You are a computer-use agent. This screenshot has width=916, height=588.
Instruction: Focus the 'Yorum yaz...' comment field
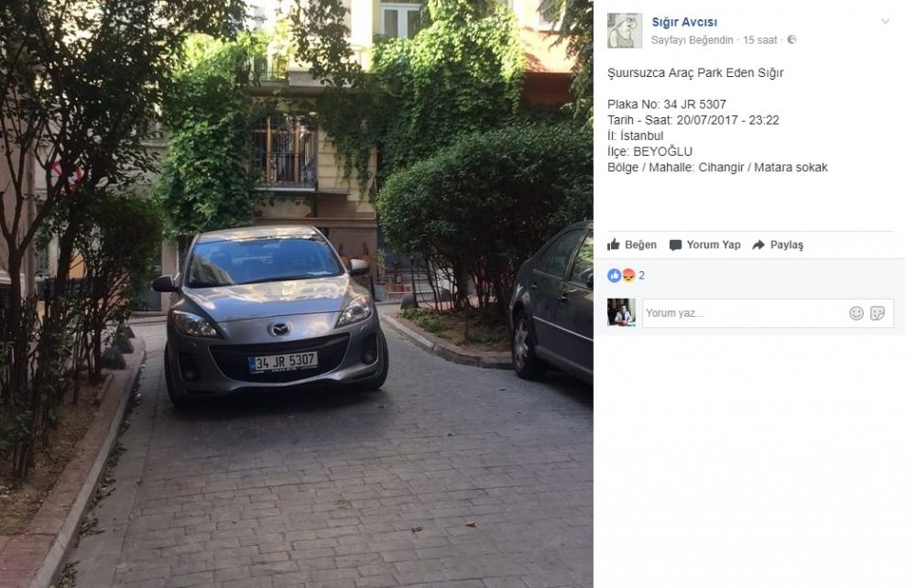(x=768, y=313)
